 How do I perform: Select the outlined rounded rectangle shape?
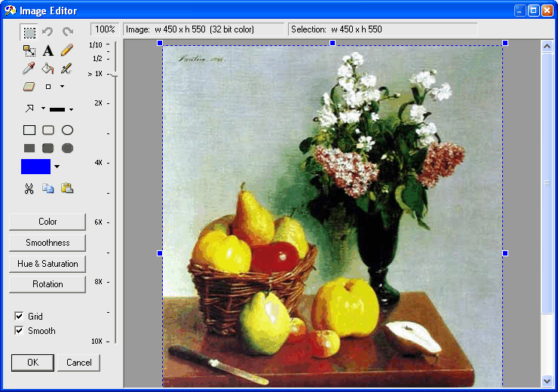pos(48,130)
